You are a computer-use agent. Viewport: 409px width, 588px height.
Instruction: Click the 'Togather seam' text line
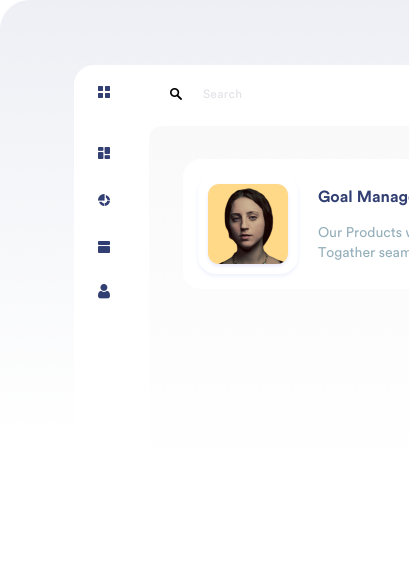tap(363, 252)
